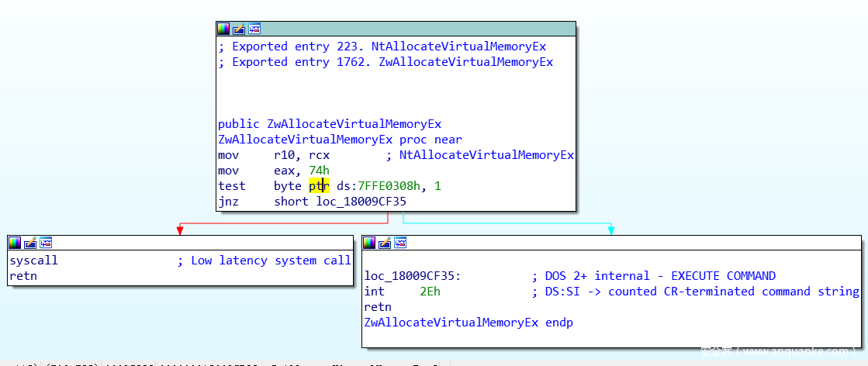The image size is (868, 366).
Task: Click the color icon on the syscall node
Action: pos(15,243)
